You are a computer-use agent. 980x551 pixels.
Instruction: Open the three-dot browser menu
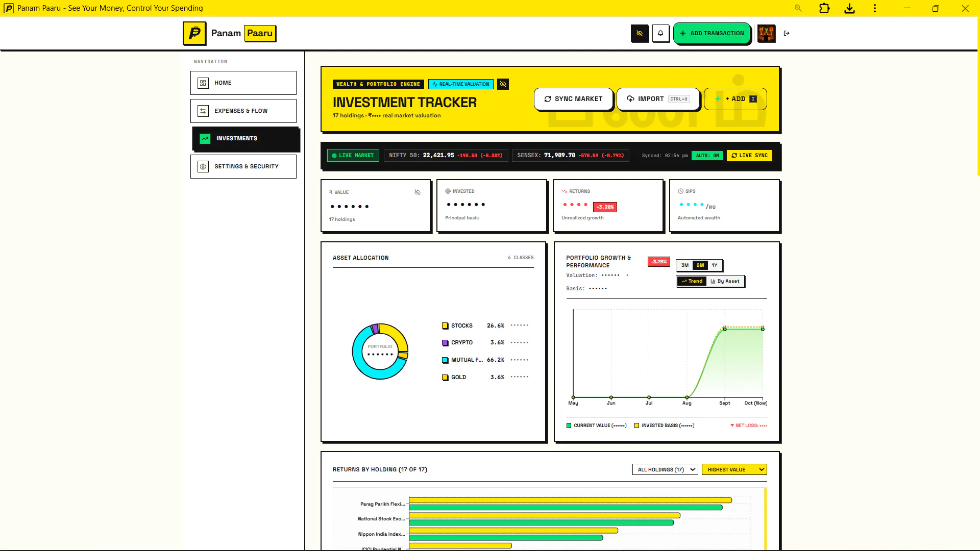coord(875,8)
